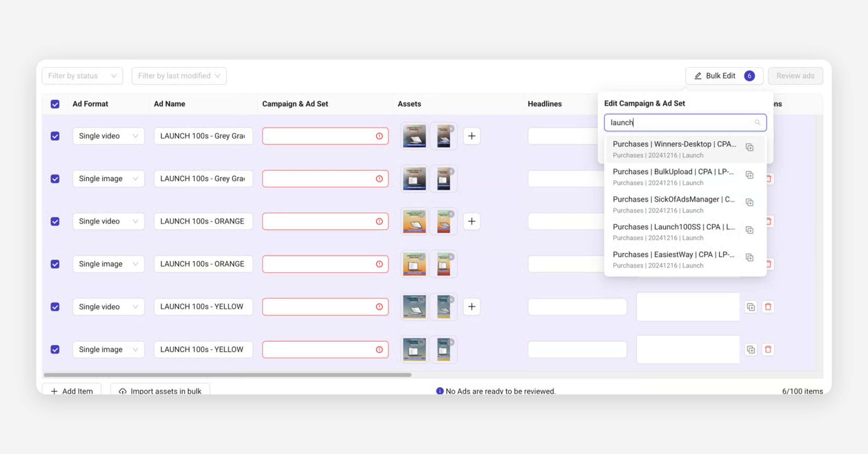Open the Filter by status dropdown
Image resolution: width=868 pixels, height=454 pixels.
(x=82, y=76)
